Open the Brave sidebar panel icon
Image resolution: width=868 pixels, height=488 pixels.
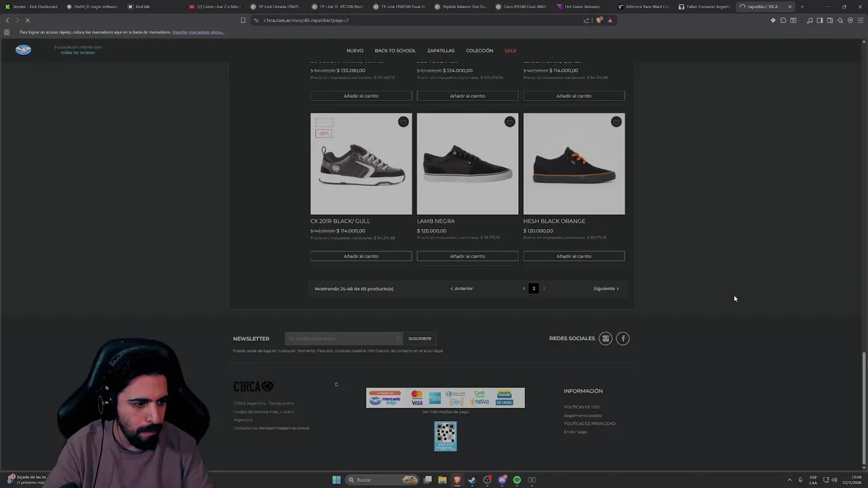820,20
